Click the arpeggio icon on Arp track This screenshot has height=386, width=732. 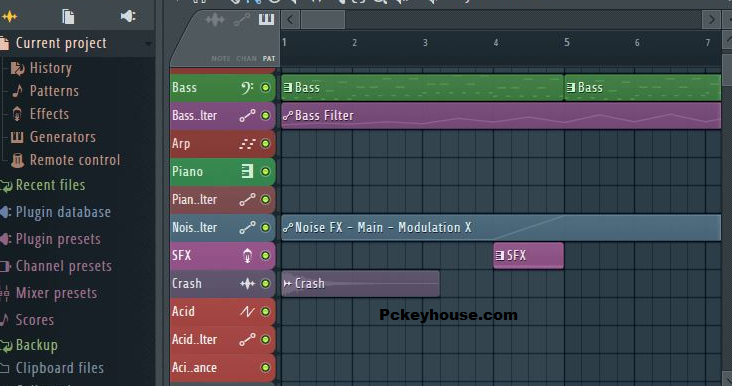click(247, 144)
